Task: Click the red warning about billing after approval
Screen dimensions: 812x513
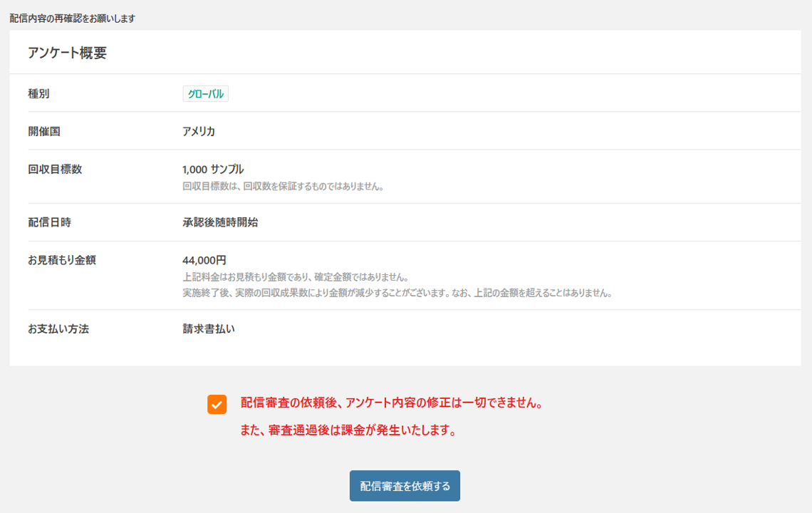Action: [348, 431]
